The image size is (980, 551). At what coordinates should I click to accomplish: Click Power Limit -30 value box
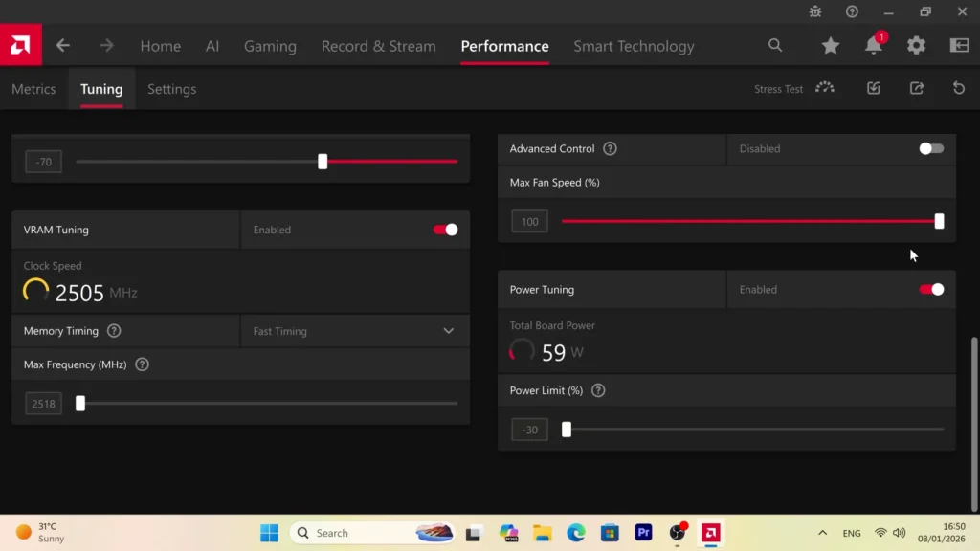click(x=529, y=430)
